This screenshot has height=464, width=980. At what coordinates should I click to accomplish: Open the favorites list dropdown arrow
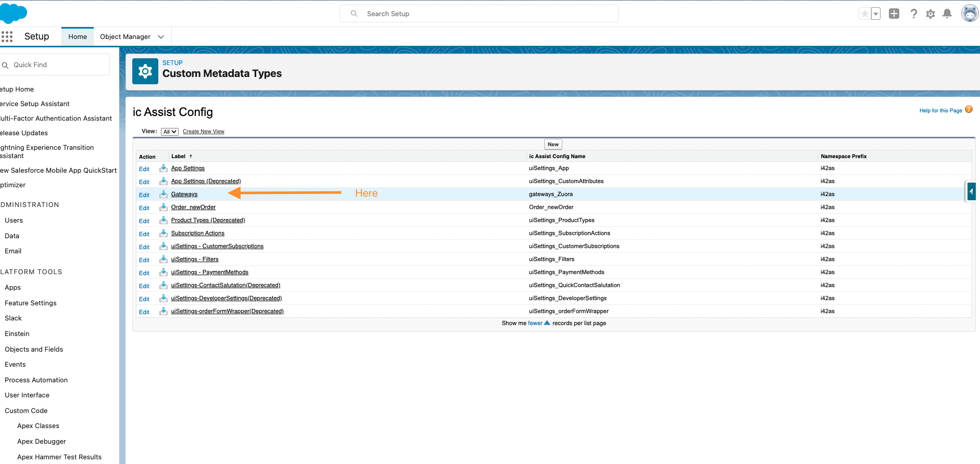click(x=876, y=14)
